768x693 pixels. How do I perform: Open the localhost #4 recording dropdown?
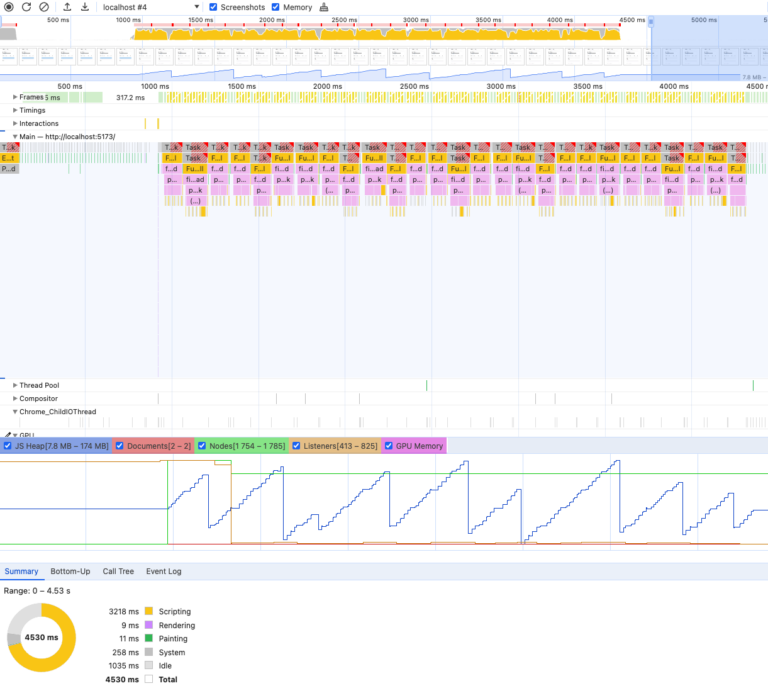pos(150,7)
